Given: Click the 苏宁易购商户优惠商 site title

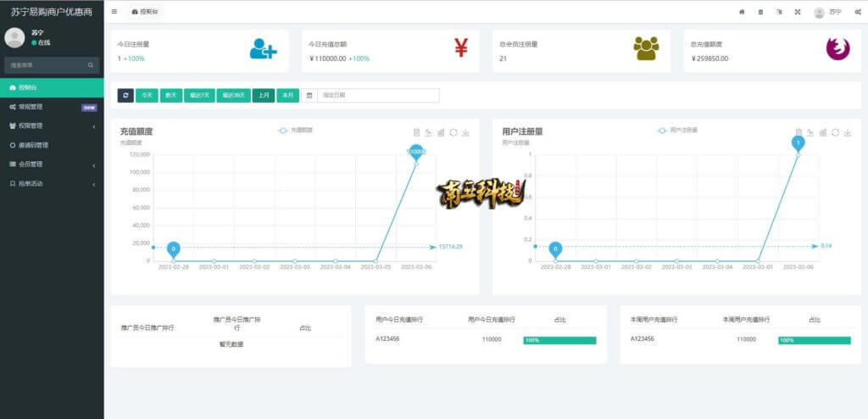Looking at the screenshot, I should click(52, 12).
